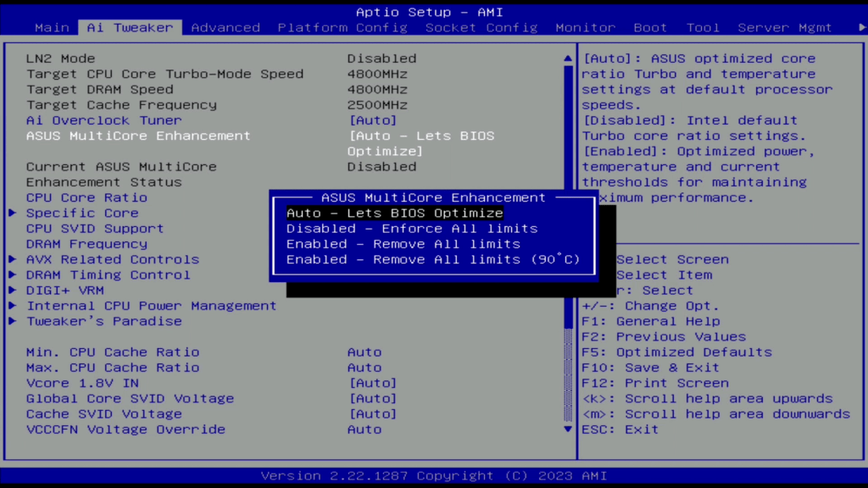Screen dimensions: 868x488
Task: Open the Server Mgmt tab
Action: coord(784,28)
